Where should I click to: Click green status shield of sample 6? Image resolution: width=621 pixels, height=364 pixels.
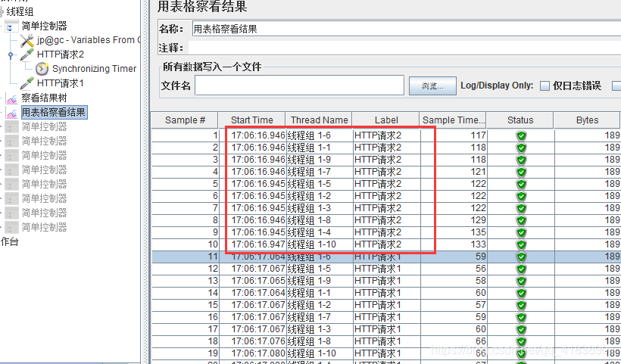[521, 196]
